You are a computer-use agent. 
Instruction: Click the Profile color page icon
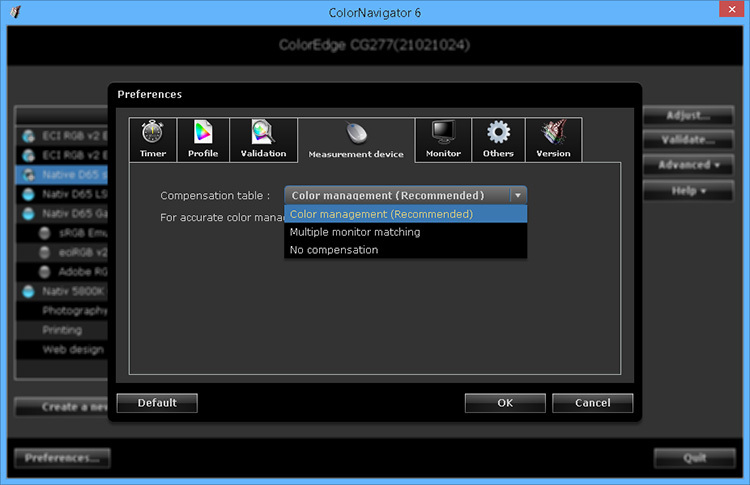[203, 132]
